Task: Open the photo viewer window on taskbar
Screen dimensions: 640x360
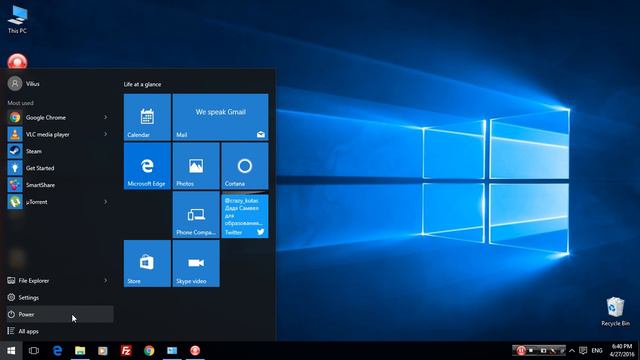Action: 172,351
